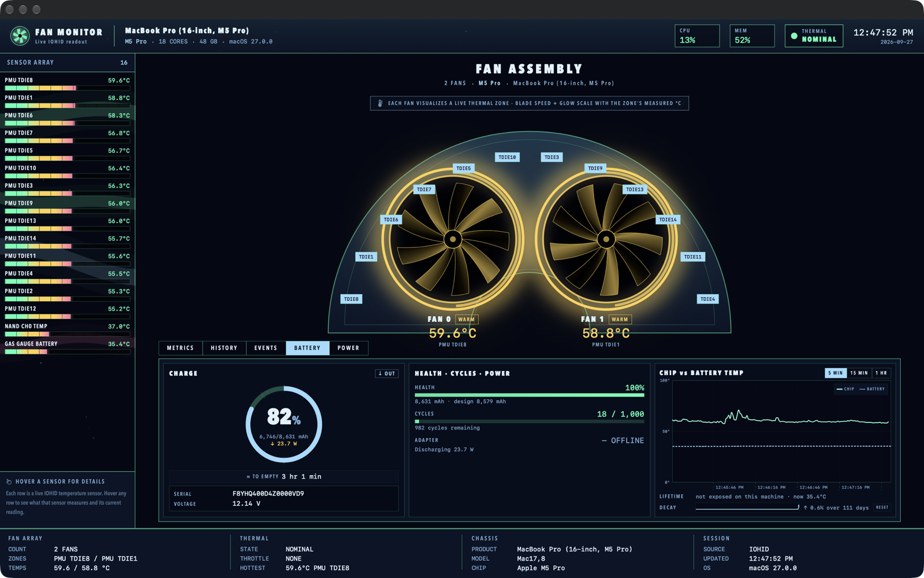
Task: Click the Fan Monitor logo icon
Action: [x=20, y=36]
